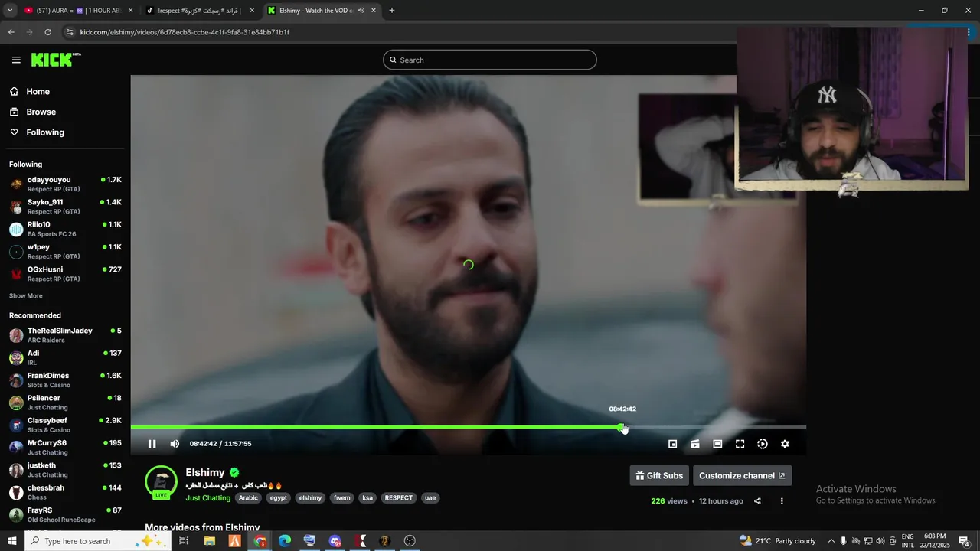Viewport: 980px width, 551px height.
Task: Open the browser tab search dropdown
Action: click(10, 11)
